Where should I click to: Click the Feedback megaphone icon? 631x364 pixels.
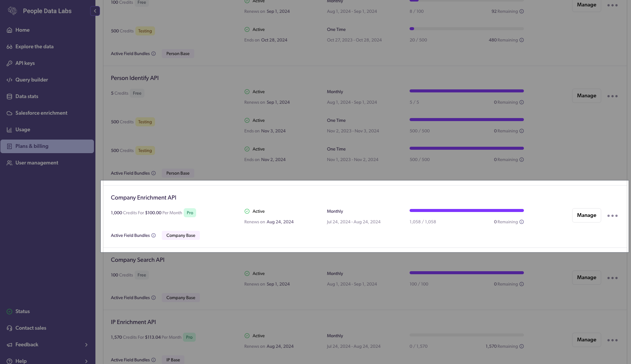pos(9,345)
